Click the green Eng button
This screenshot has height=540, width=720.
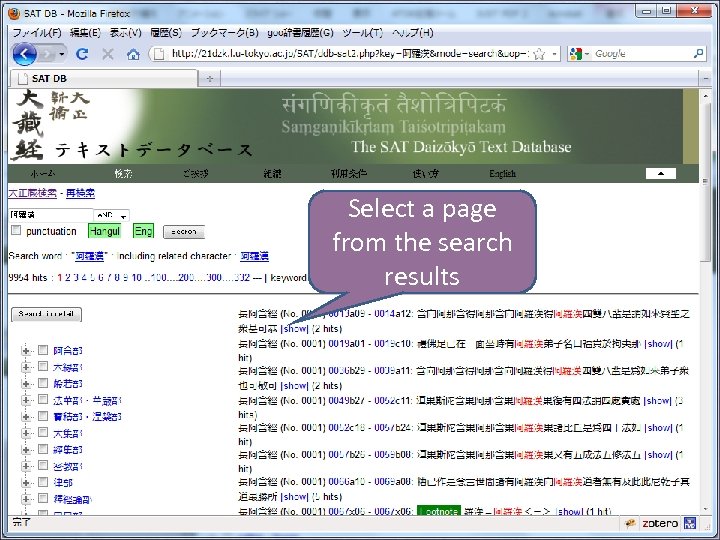143,231
